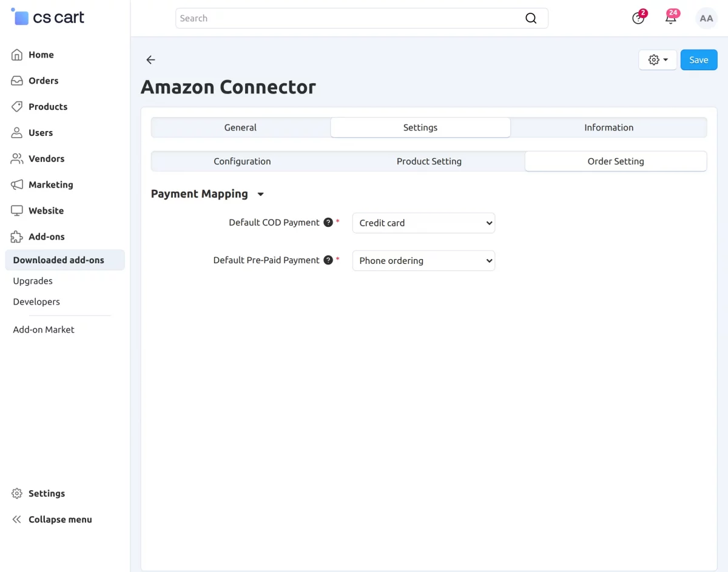Open Downloaded add-ons in sidebar
The height and width of the screenshot is (572, 728).
tap(65, 260)
